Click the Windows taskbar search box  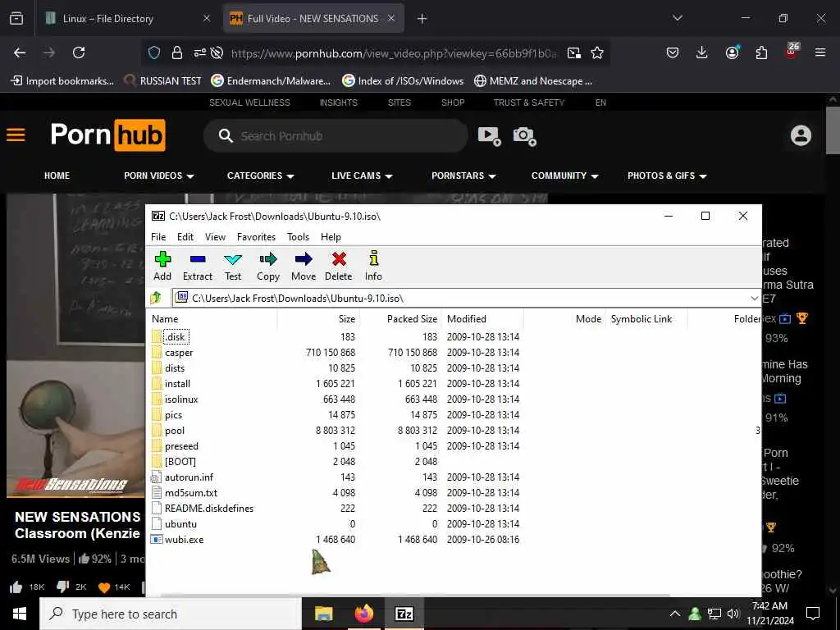click(171, 614)
